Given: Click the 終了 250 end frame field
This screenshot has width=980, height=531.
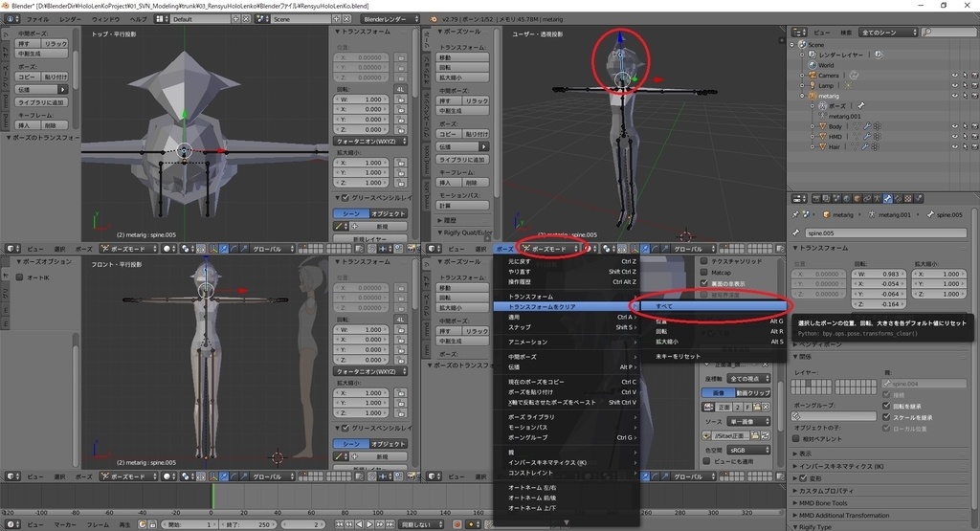Looking at the screenshot, I should [249, 524].
